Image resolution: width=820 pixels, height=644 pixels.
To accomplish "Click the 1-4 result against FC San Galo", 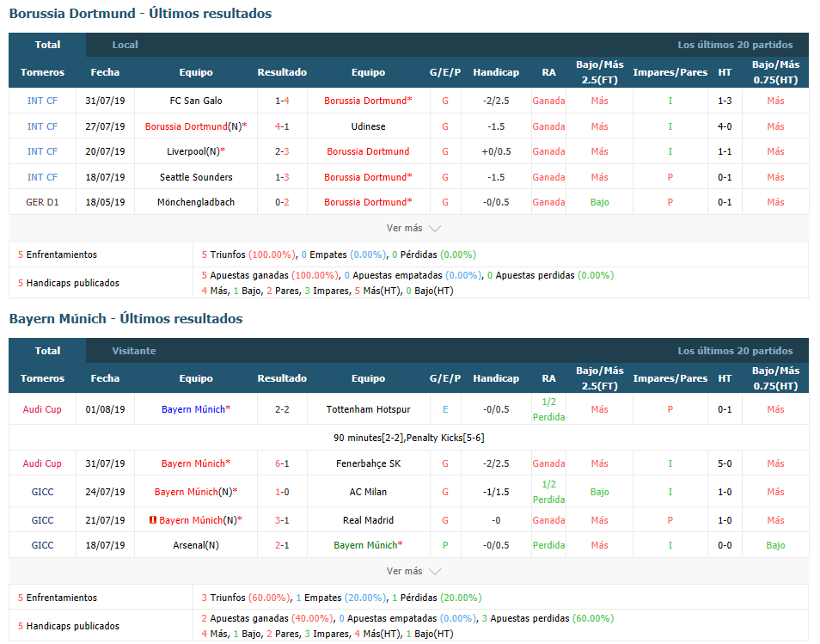I will [x=282, y=101].
